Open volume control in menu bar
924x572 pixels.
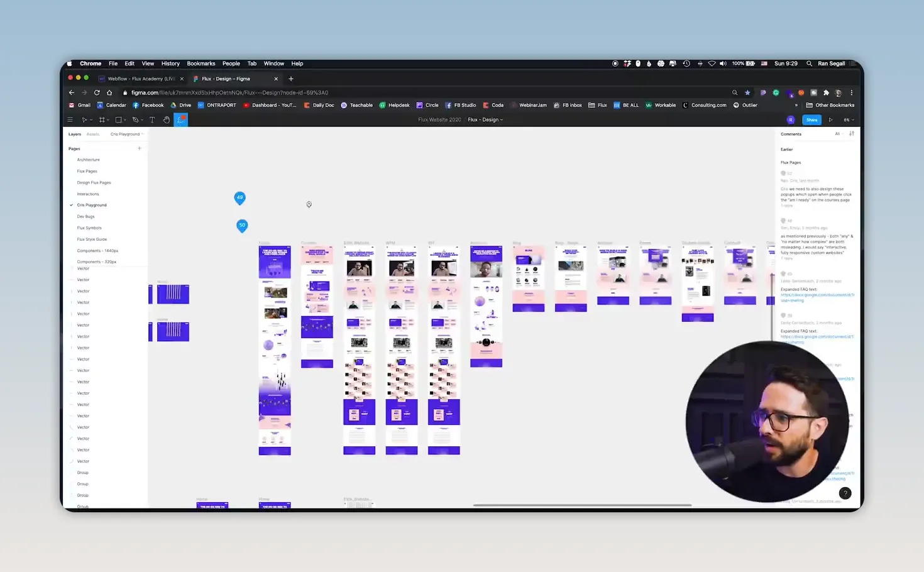tap(723, 63)
